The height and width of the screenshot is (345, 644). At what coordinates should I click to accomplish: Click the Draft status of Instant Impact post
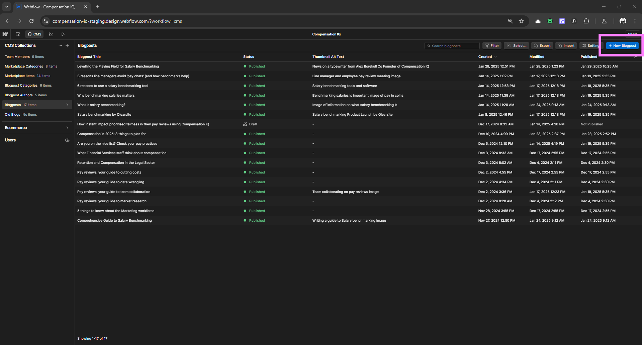(250, 124)
